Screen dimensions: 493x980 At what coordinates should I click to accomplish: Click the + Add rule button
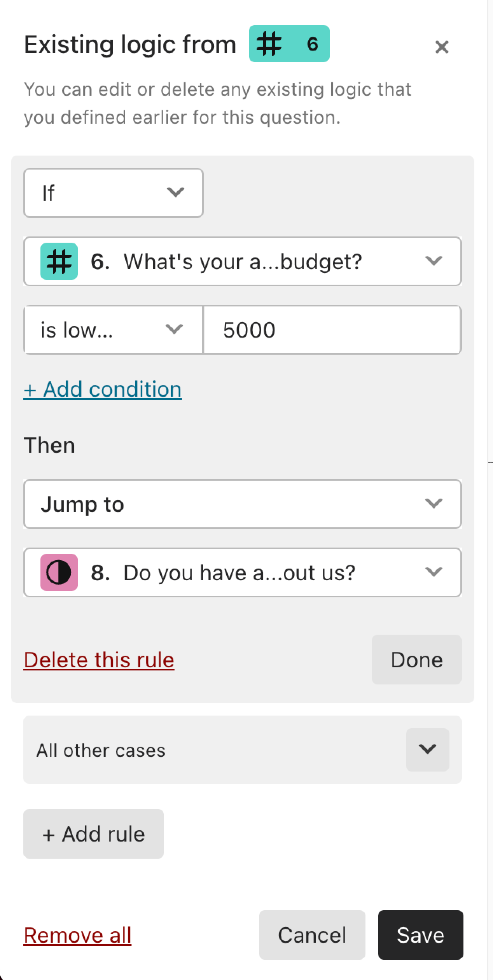[94, 834]
